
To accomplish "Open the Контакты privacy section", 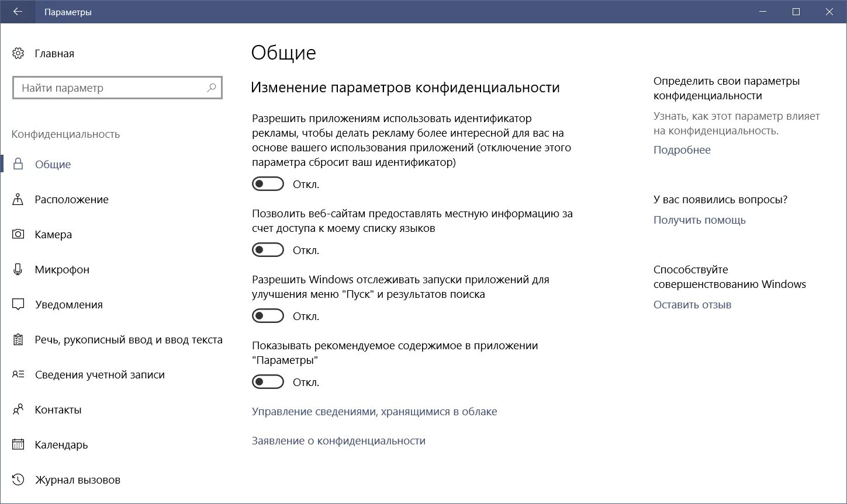I will [x=58, y=409].
